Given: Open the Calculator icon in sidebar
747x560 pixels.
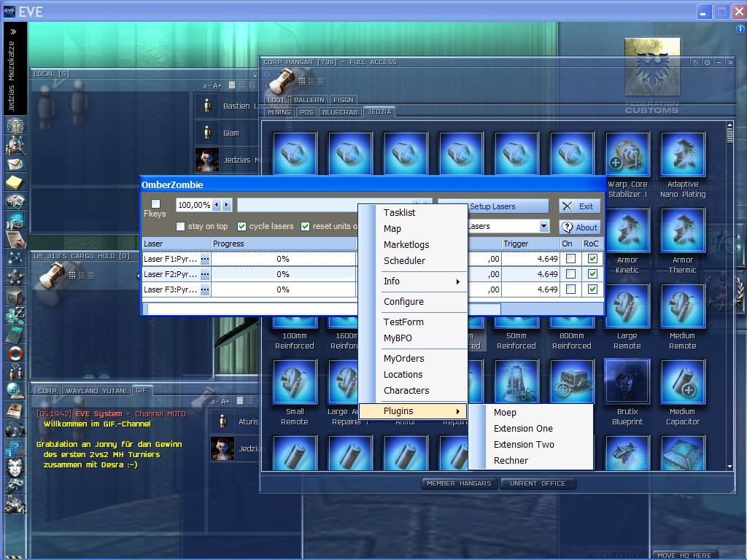Looking at the screenshot, I should tap(15, 334).
